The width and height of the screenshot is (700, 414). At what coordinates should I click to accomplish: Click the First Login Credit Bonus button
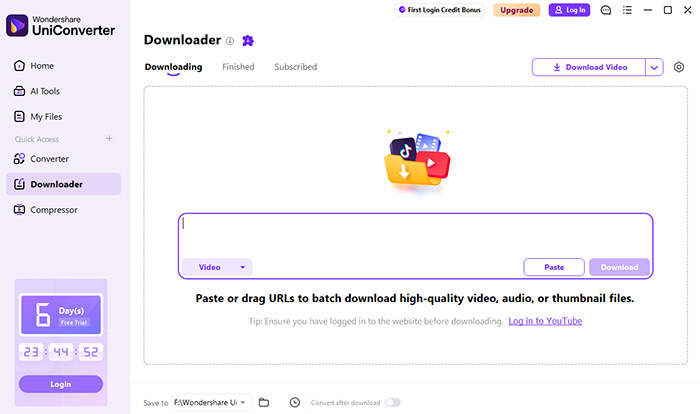pos(440,10)
